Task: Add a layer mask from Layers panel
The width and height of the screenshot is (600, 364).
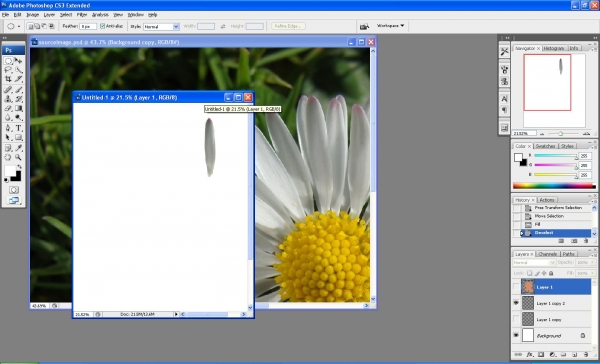Action: click(541, 355)
